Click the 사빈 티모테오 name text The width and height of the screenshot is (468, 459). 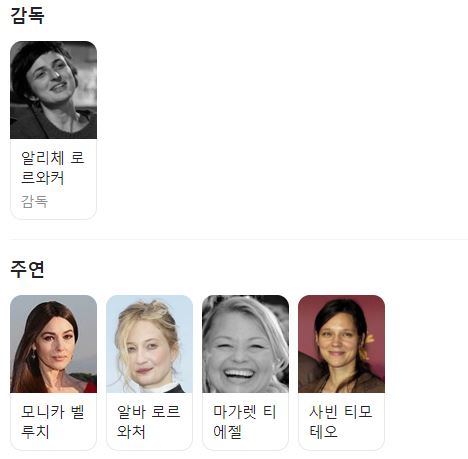point(341,421)
